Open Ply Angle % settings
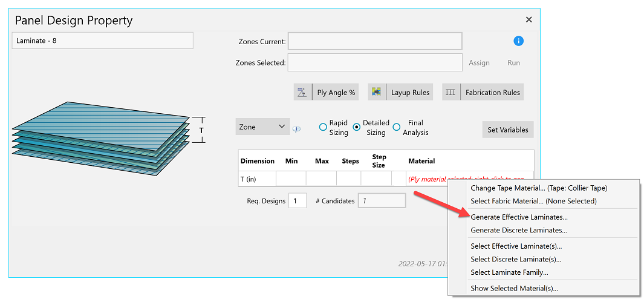 pyautogui.click(x=326, y=93)
